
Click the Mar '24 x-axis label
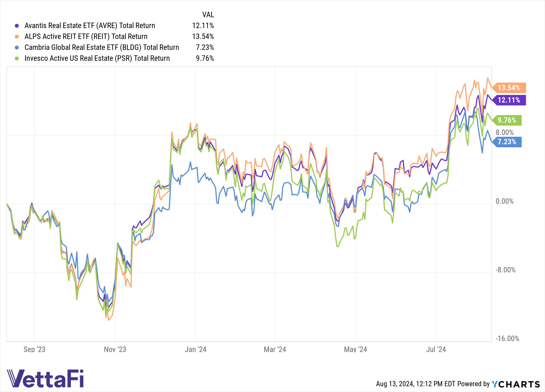pyautogui.click(x=275, y=349)
